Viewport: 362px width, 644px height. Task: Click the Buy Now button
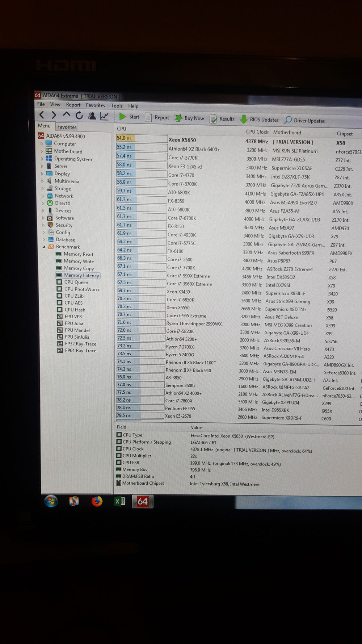coord(189,118)
